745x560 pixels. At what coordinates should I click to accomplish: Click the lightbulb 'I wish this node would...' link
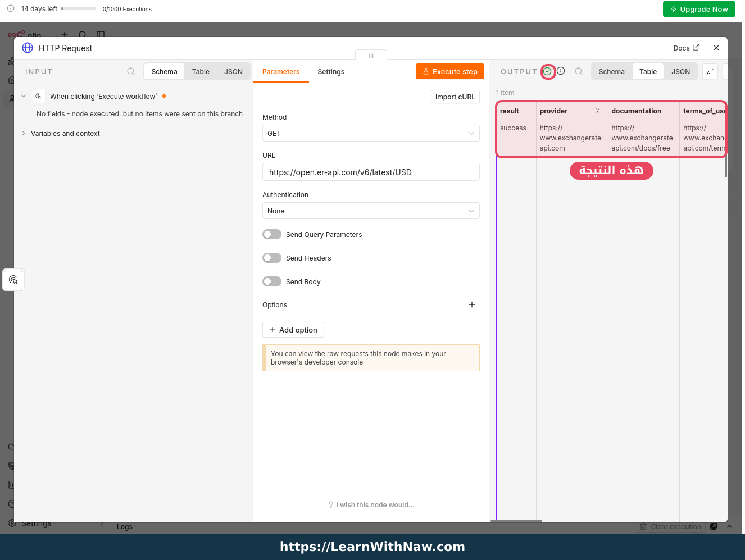click(371, 505)
